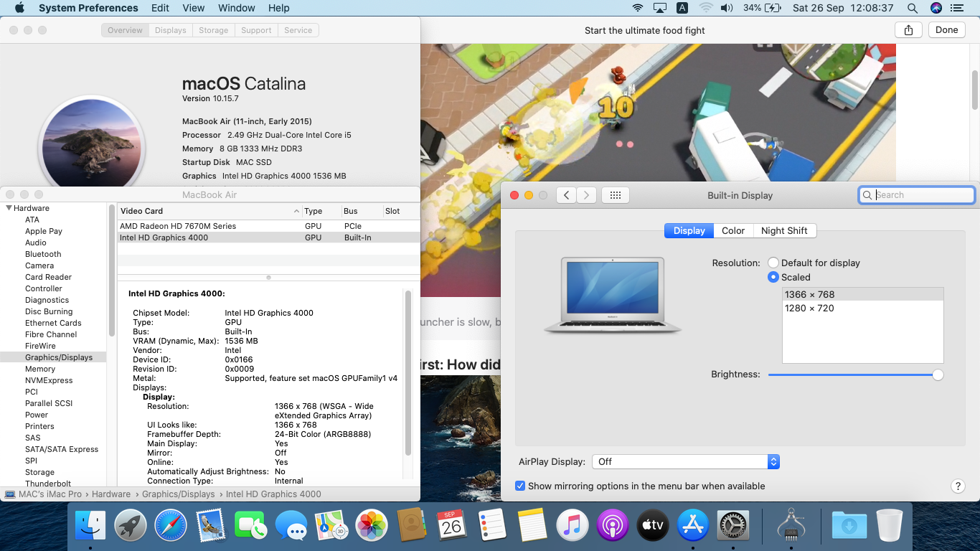The width and height of the screenshot is (980, 551).
Task: Open Notes from the Dock
Action: (x=532, y=526)
